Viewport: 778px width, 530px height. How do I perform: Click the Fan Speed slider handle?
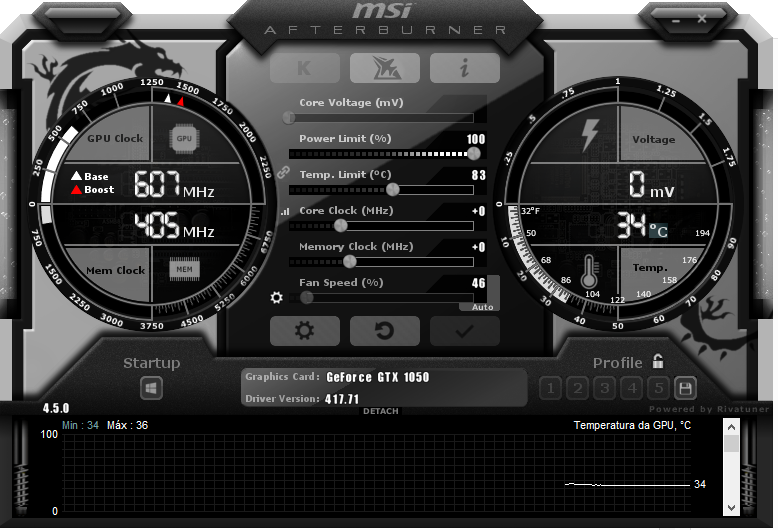306,297
